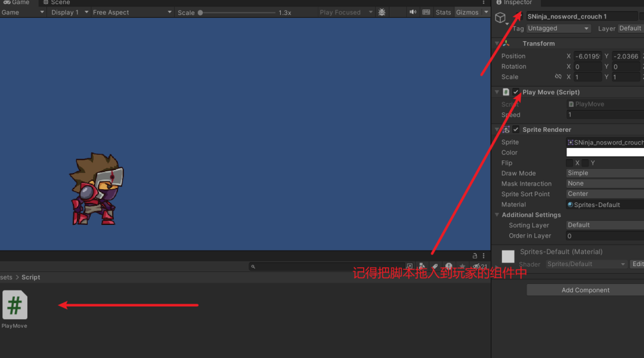Click the Add Component button
Viewport: 644px width, 358px height.
point(586,290)
